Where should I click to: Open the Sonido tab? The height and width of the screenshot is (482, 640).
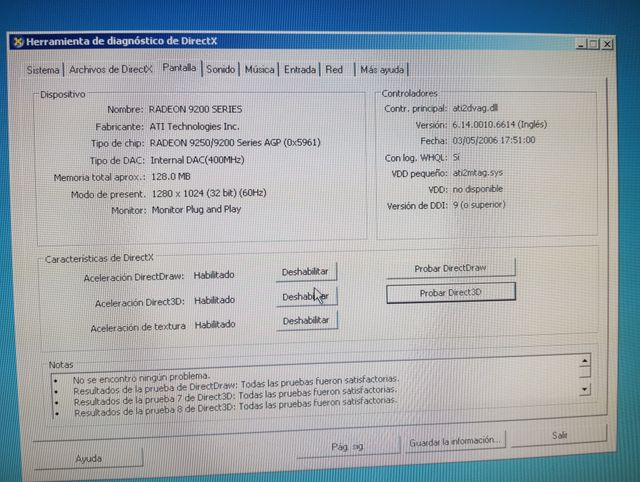[x=220, y=69]
